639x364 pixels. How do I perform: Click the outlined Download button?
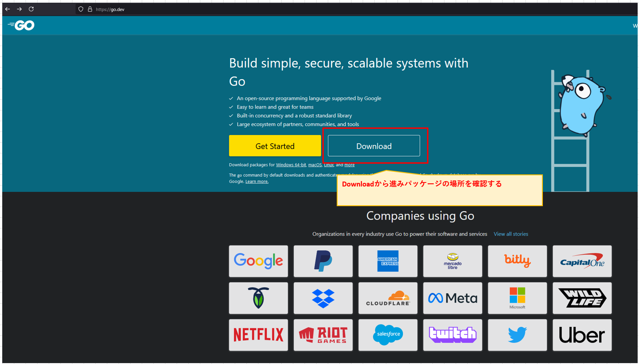(x=374, y=146)
